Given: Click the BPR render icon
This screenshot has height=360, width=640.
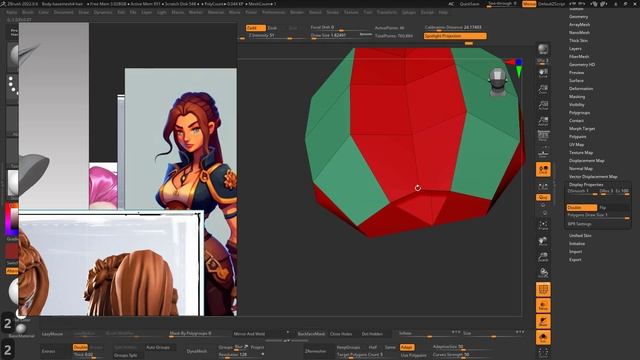Looking at the screenshot, I should coord(543,50).
